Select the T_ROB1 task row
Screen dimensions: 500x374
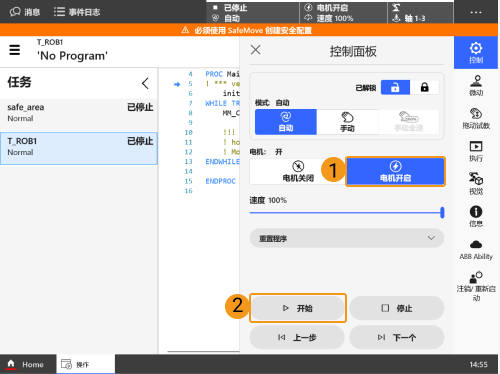pyautogui.click(x=79, y=148)
